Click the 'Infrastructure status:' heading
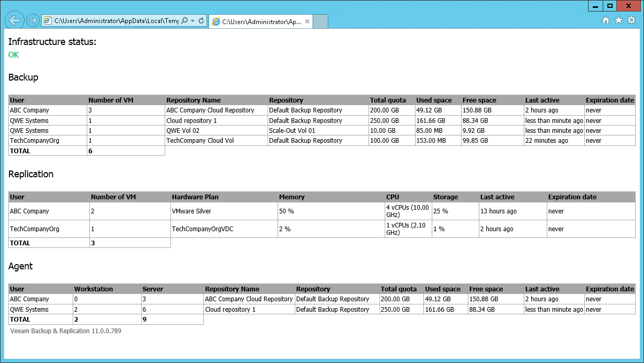The height and width of the screenshot is (363, 644). pyautogui.click(x=52, y=42)
